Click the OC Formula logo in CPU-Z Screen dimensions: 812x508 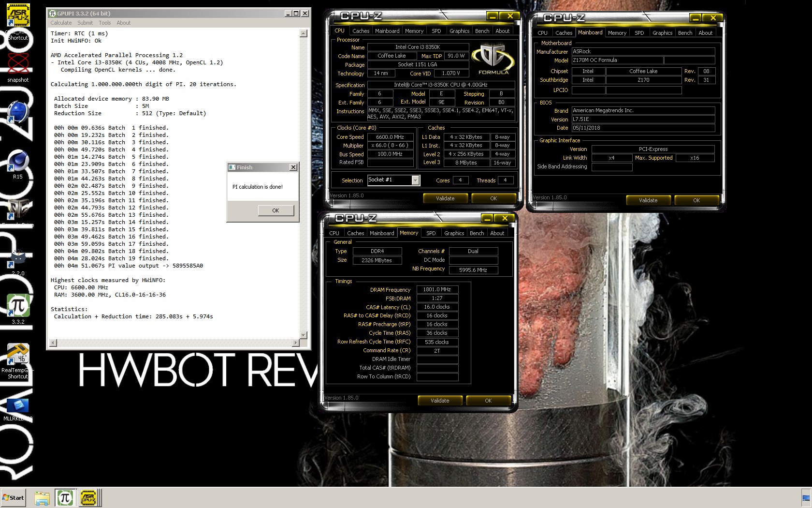(493, 60)
